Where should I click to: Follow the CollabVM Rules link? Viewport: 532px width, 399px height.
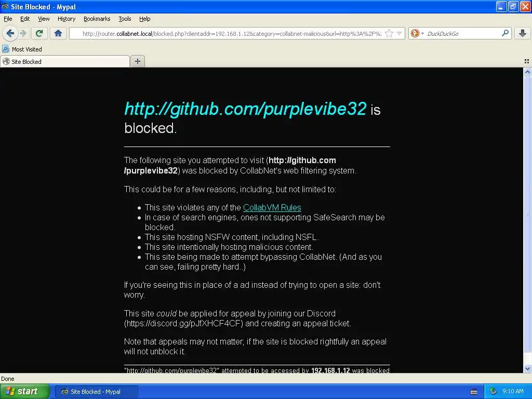point(272,207)
